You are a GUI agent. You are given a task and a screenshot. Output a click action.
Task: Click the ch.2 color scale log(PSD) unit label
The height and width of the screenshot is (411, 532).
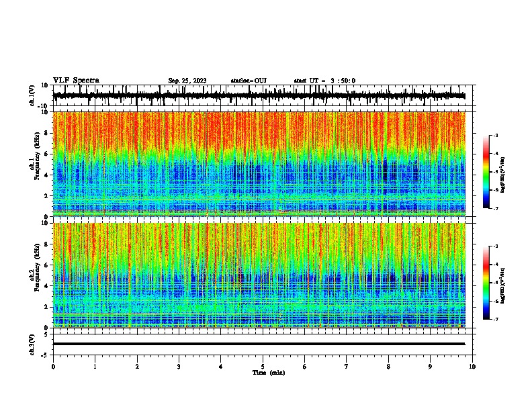coord(503,285)
